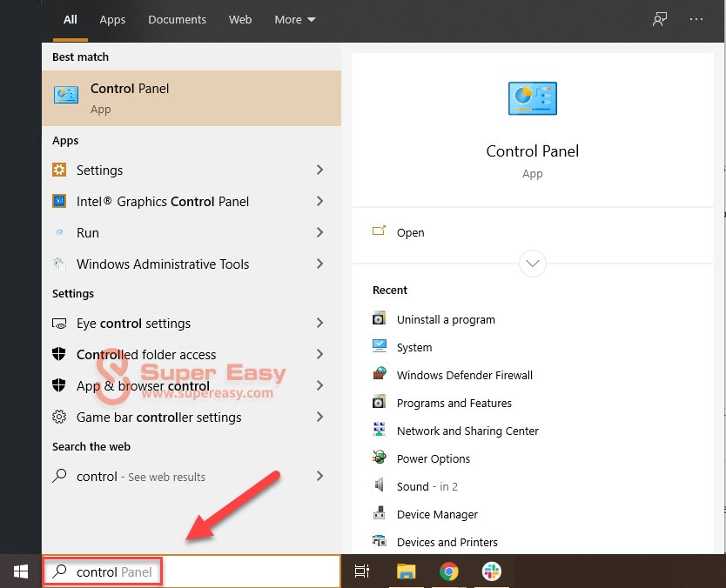Click the Settings gear app icon

point(59,170)
